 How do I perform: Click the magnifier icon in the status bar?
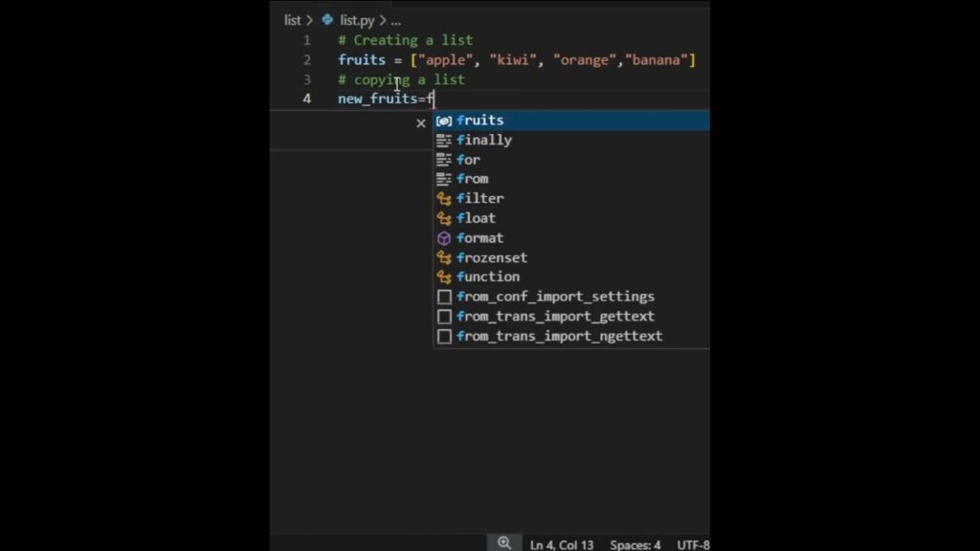504,541
